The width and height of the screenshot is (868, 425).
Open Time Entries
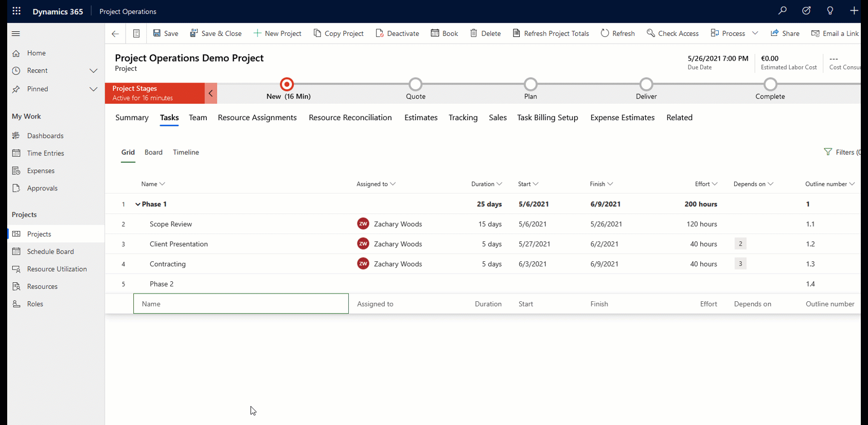tap(46, 153)
